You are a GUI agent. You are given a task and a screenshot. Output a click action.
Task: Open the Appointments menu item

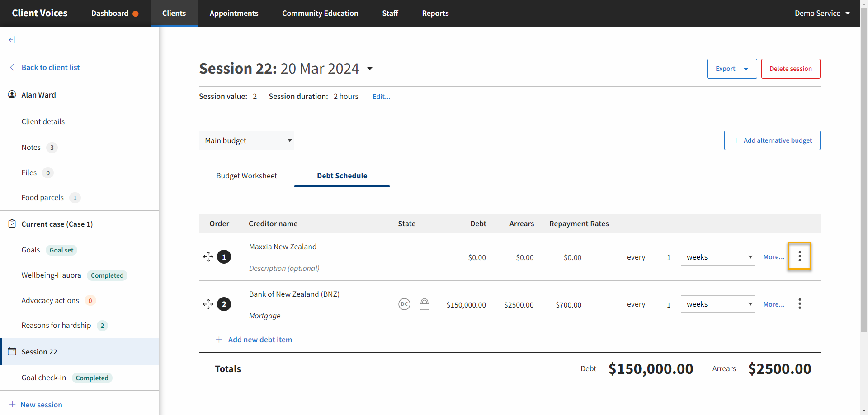tap(234, 13)
